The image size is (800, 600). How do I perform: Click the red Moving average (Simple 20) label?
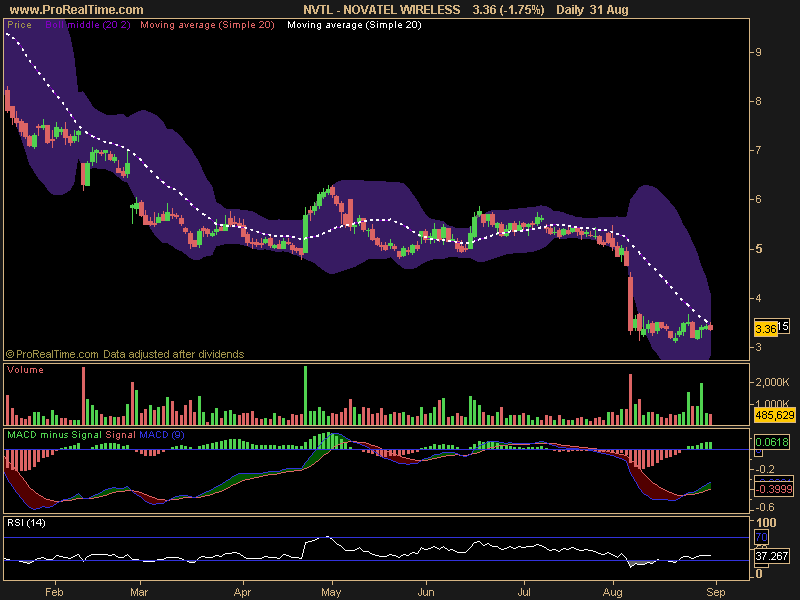(207, 24)
